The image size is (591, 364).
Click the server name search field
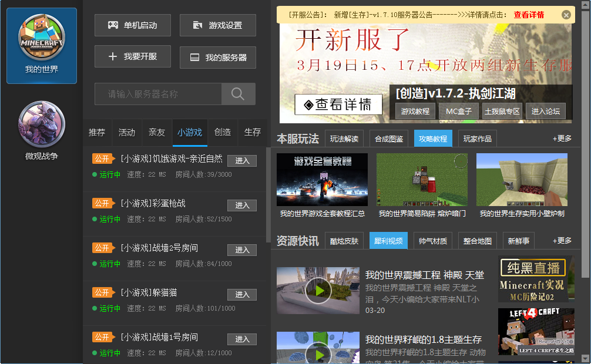tap(158, 94)
